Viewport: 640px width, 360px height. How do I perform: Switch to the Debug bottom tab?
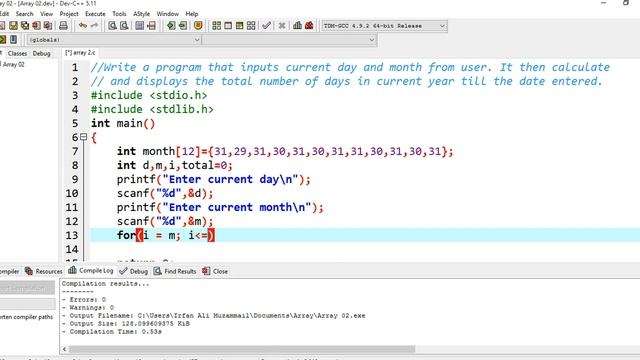point(134,271)
